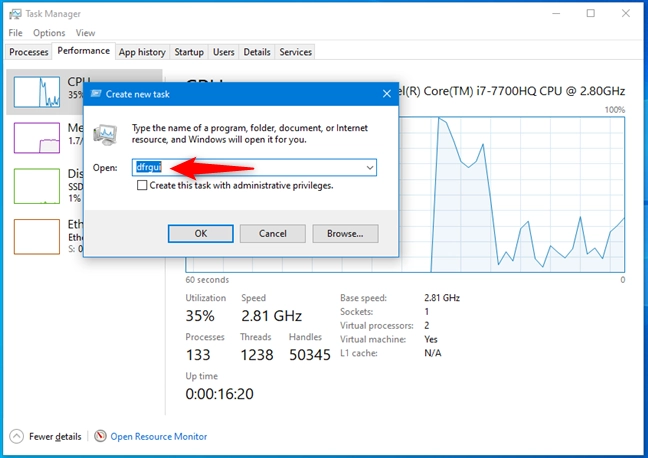Select the CPU graph thumbnail in sidebar
648x458 pixels.
click(37, 92)
